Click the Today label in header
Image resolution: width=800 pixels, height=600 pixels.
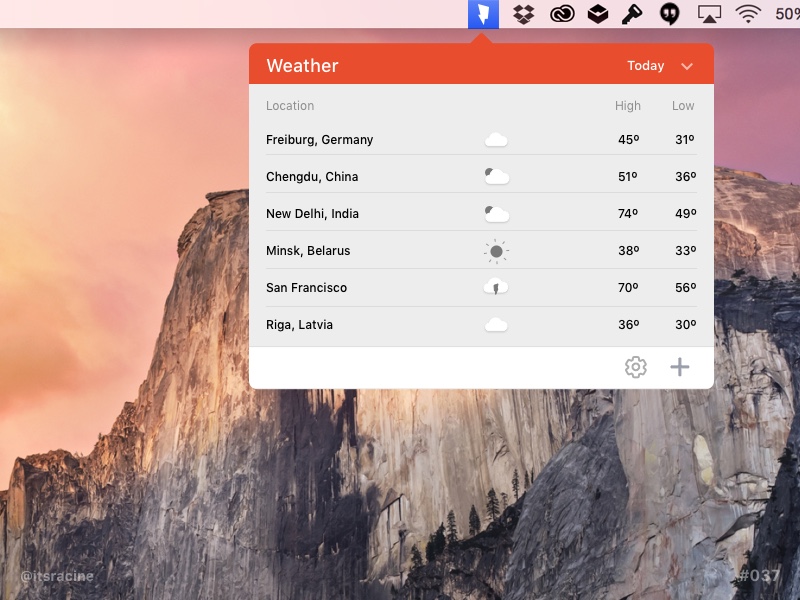645,66
